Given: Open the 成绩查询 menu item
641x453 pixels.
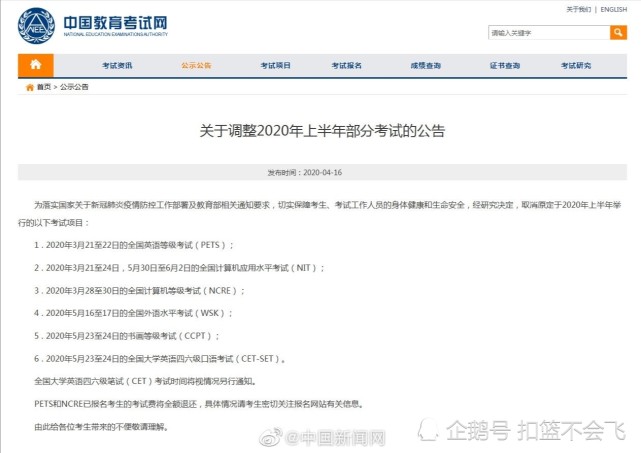Looking at the screenshot, I should point(426,65).
